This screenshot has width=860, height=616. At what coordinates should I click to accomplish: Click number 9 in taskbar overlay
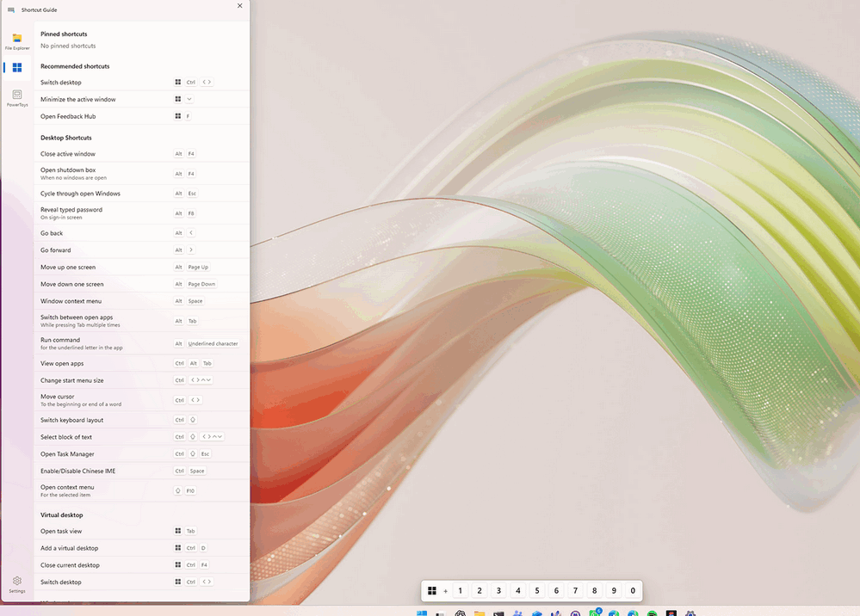point(614,591)
